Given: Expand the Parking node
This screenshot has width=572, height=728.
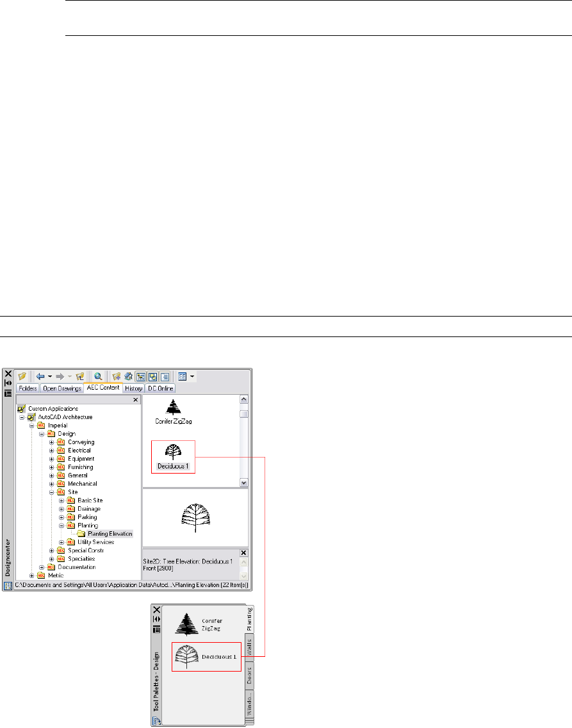Looking at the screenshot, I should 61,517.
